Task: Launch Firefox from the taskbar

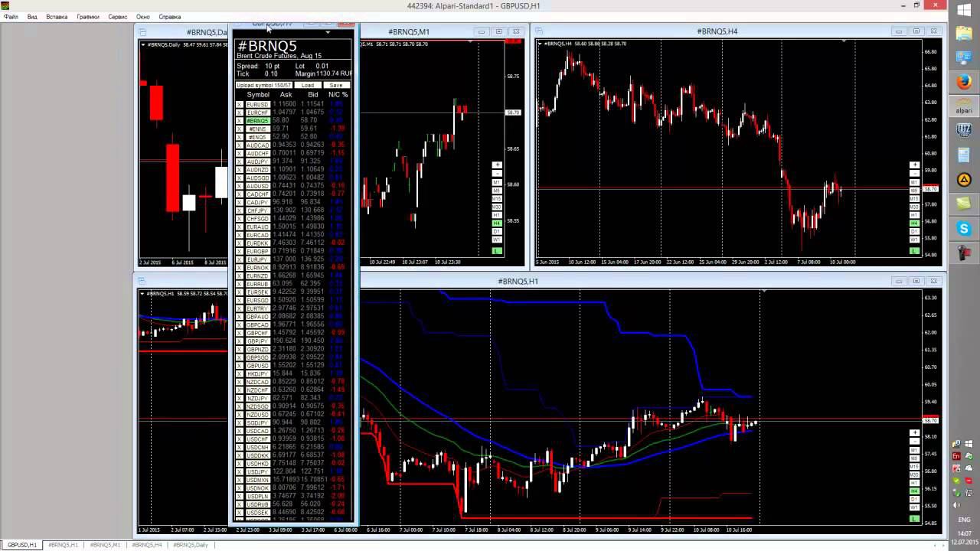Action: click(964, 81)
